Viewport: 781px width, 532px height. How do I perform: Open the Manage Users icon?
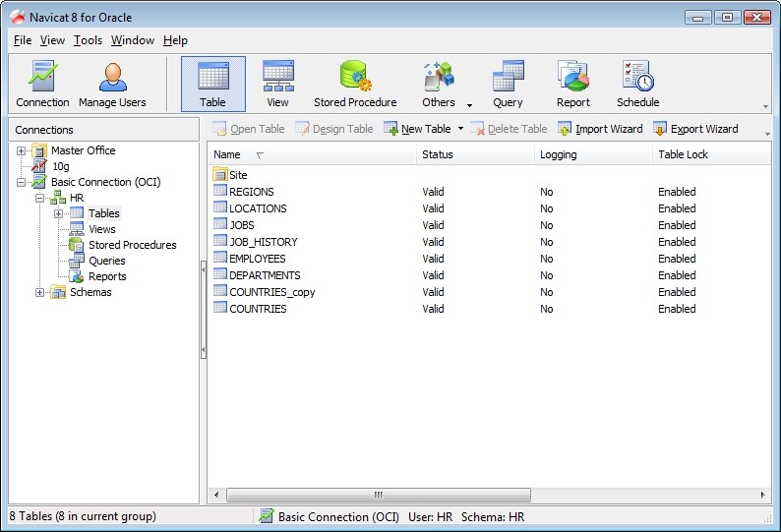pos(112,84)
